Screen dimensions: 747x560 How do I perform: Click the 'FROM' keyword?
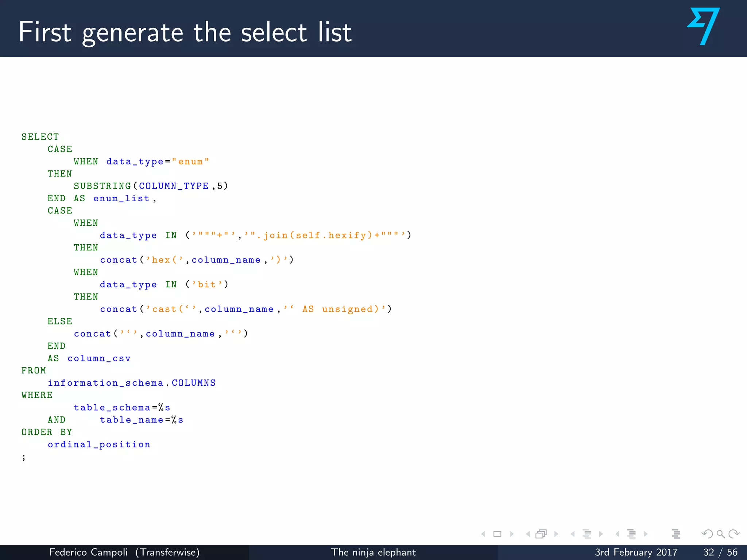coord(34,370)
